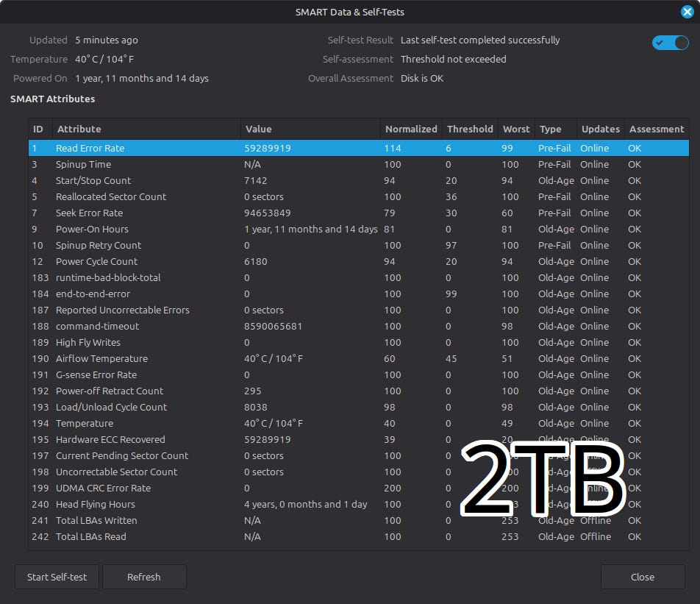Viewport: 700px width, 604px height.
Task: Click the "4 years, 0 months and 1 day" value
Action: point(305,505)
